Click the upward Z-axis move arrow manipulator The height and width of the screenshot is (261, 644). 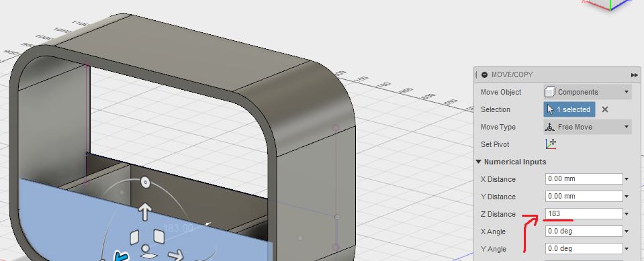point(144,212)
